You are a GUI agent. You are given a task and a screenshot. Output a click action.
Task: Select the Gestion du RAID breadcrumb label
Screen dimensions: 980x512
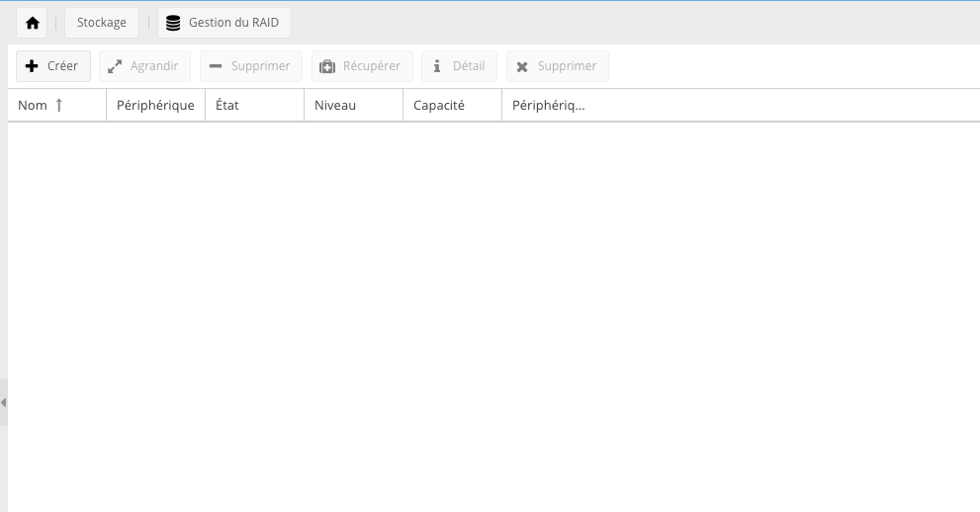233,23
